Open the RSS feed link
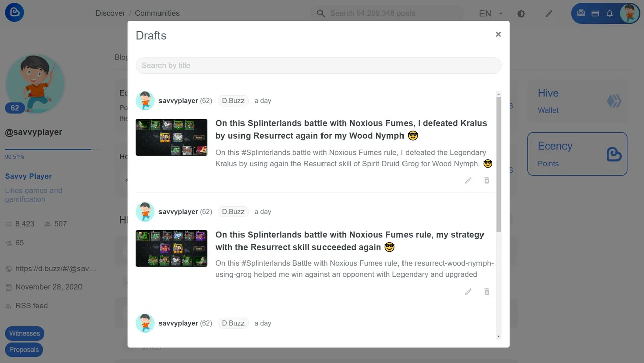Screen dimensions: 644x363 [27, 306]
